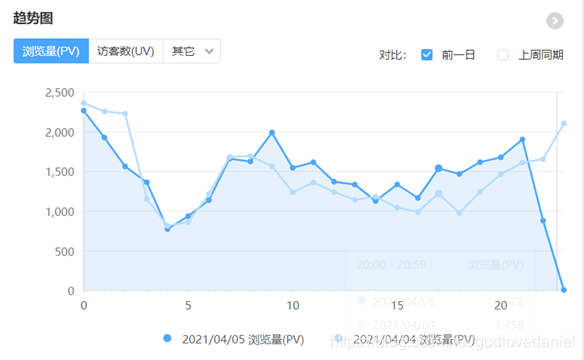
Task: Open the 其它 dropdown
Action: coord(192,51)
